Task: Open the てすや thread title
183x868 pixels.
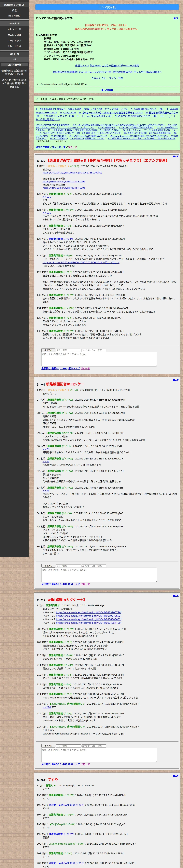Action: click(x=53, y=780)
